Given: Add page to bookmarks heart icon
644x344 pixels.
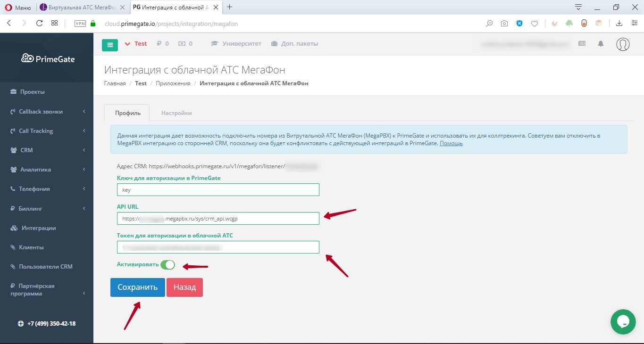Looking at the screenshot, I should (535, 23).
